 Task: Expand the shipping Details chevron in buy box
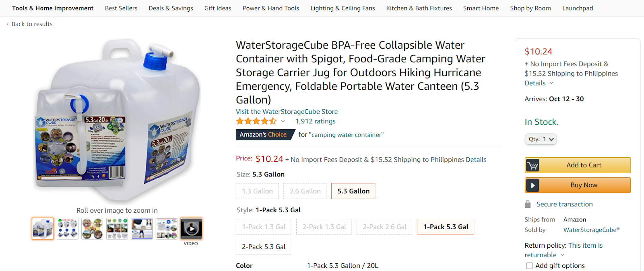click(551, 83)
